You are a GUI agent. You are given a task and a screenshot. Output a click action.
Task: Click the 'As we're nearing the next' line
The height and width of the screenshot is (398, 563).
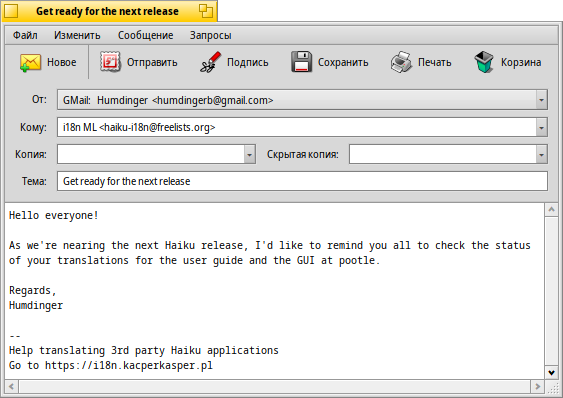tap(270, 245)
